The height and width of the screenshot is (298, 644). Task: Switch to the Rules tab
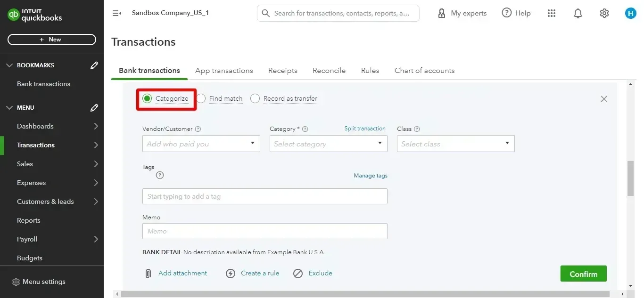pos(370,71)
